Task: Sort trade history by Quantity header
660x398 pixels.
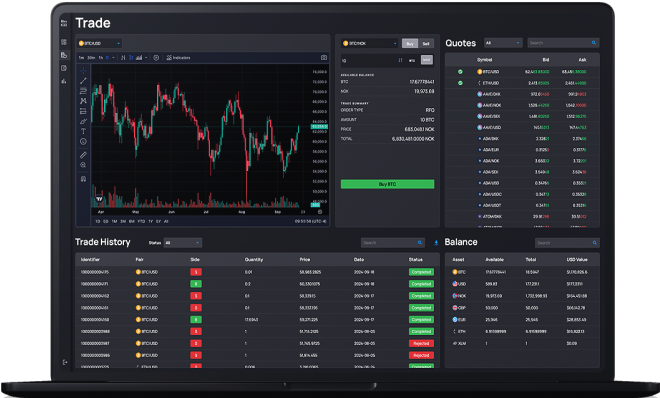Action: click(254, 260)
